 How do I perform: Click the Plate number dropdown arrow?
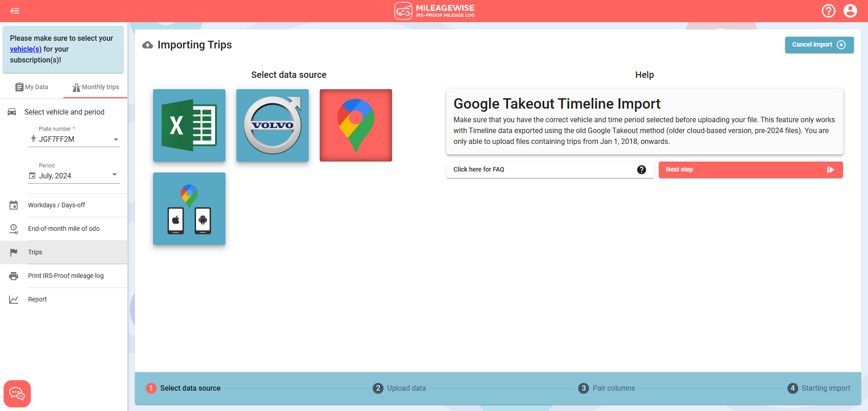coord(115,139)
